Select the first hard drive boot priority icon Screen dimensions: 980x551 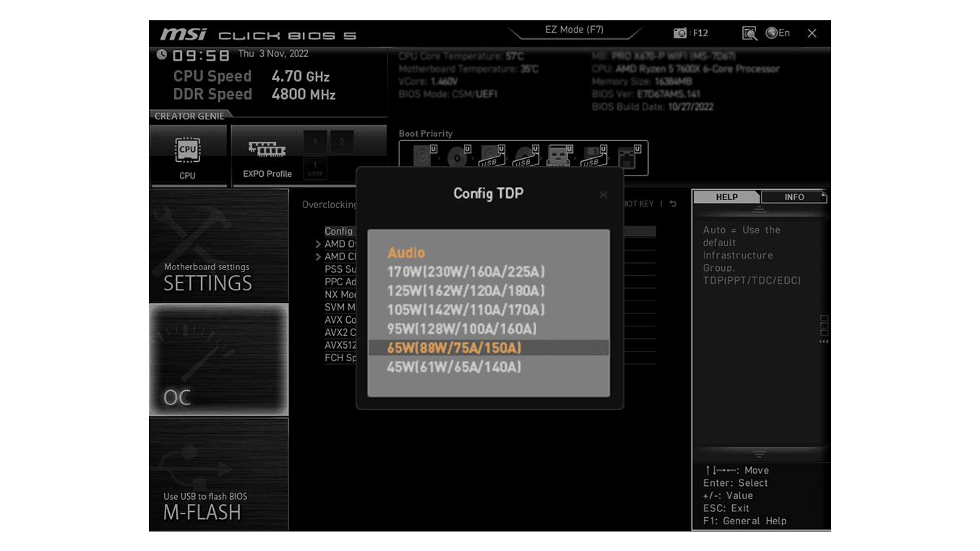[422, 155]
